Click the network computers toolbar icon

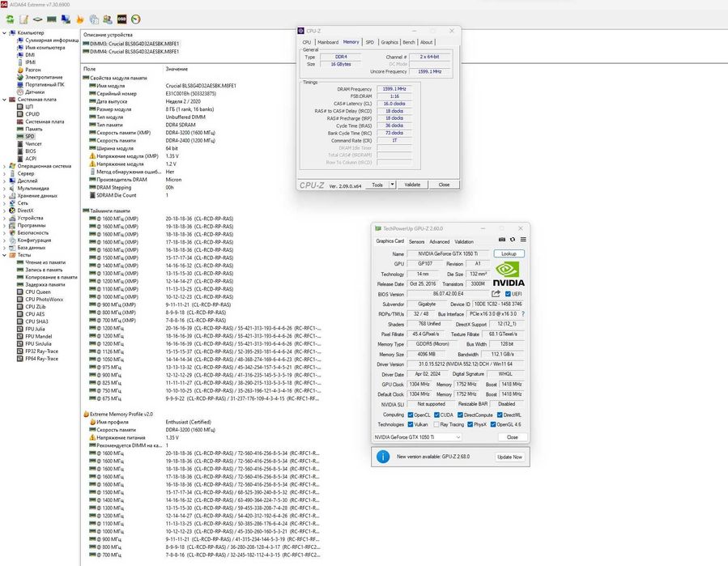point(66,19)
